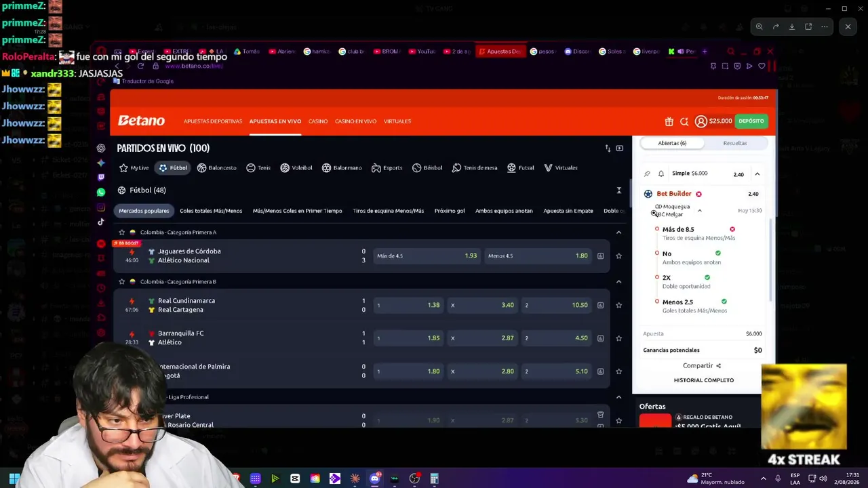Star the Colombia Categoría Primera A league
Image resolution: width=868 pixels, height=488 pixels.
(122, 232)
